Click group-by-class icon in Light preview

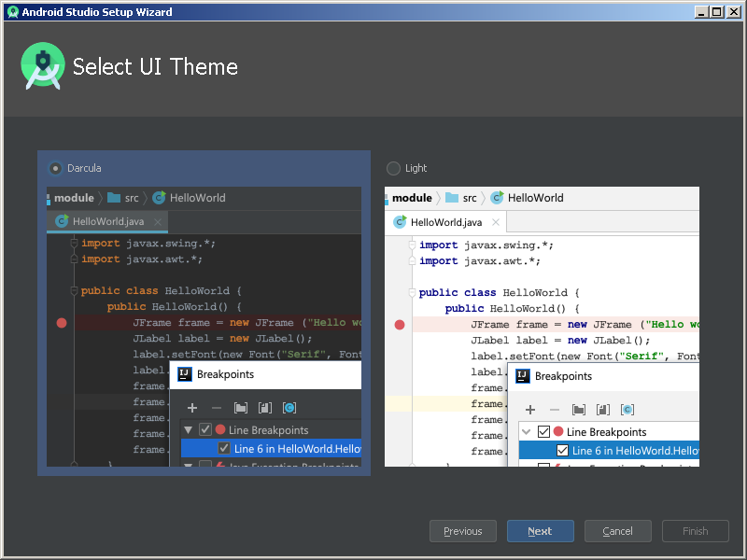(x=627, y=410)
